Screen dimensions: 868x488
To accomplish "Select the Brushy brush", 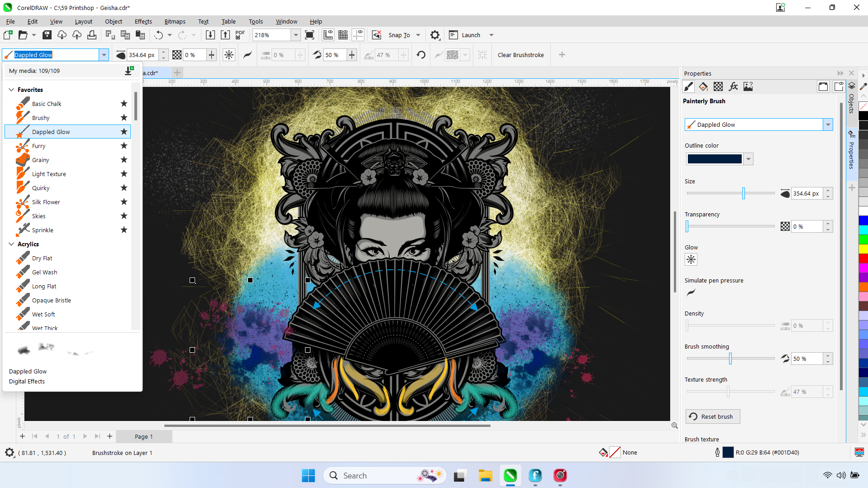I will tap(68, 118).
